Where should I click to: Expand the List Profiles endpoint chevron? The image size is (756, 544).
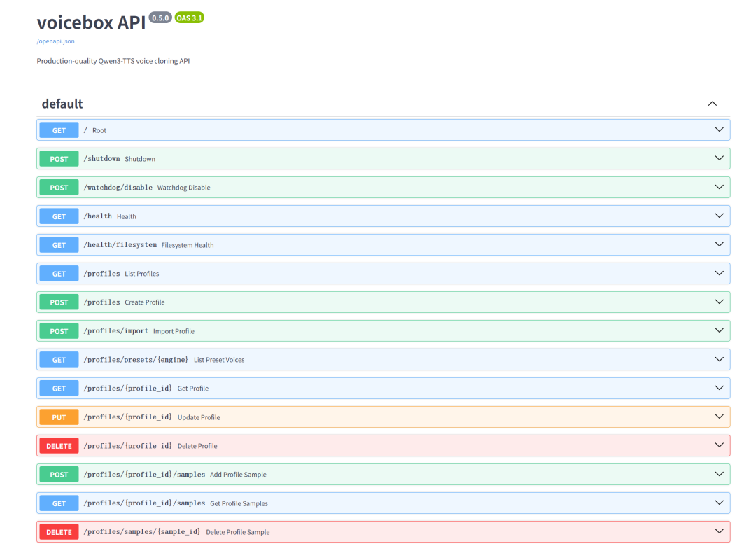(x=719, y=273)
